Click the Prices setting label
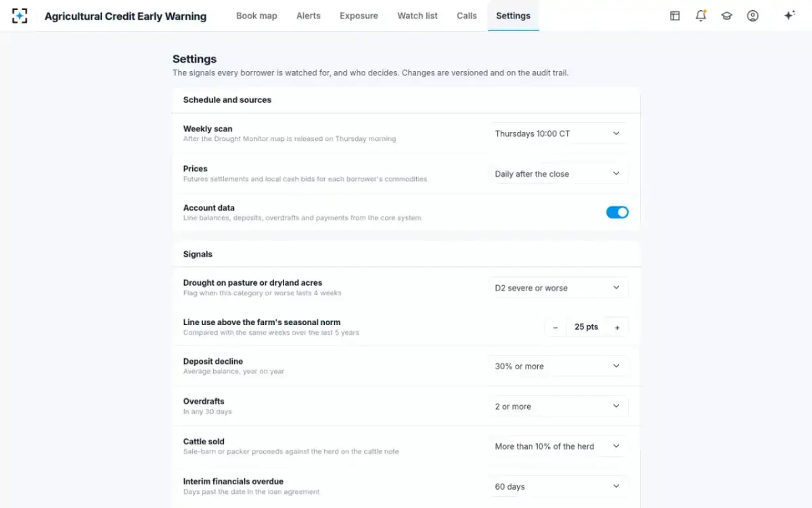 coord(196,169)
